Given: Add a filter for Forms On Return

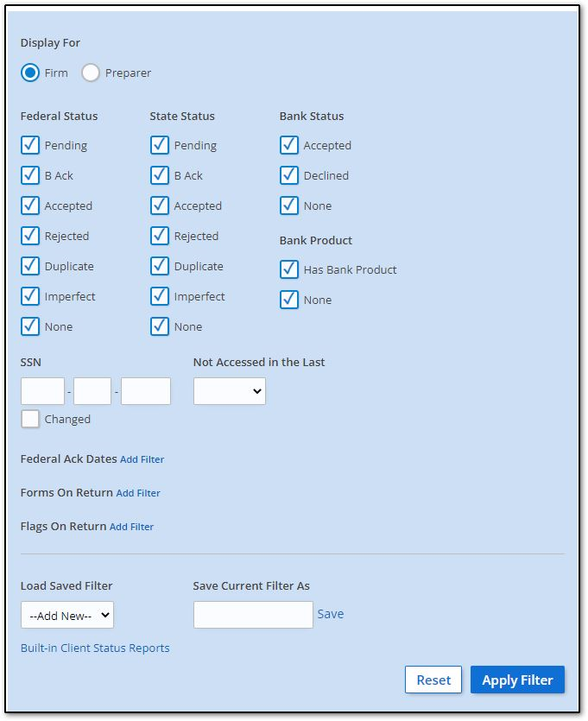Looking at the screenshot, I should tap(137, 493).
